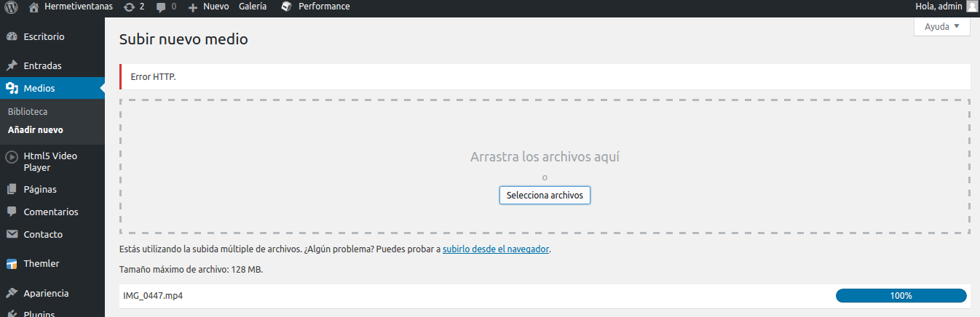Click the admin avatar icon
This screenshot has width=980, height=317.
coord(972,7)
